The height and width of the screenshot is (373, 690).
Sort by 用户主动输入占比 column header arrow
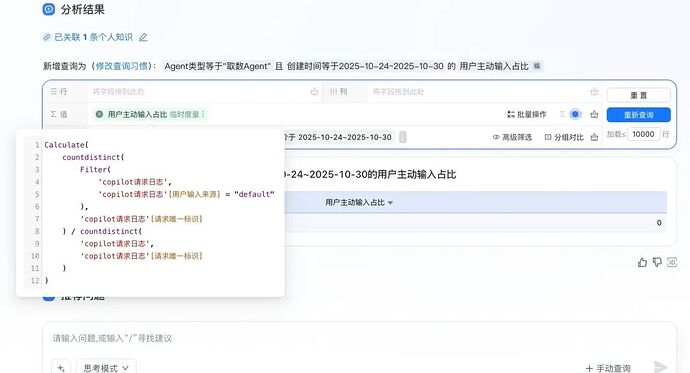[x=390, y=203]
